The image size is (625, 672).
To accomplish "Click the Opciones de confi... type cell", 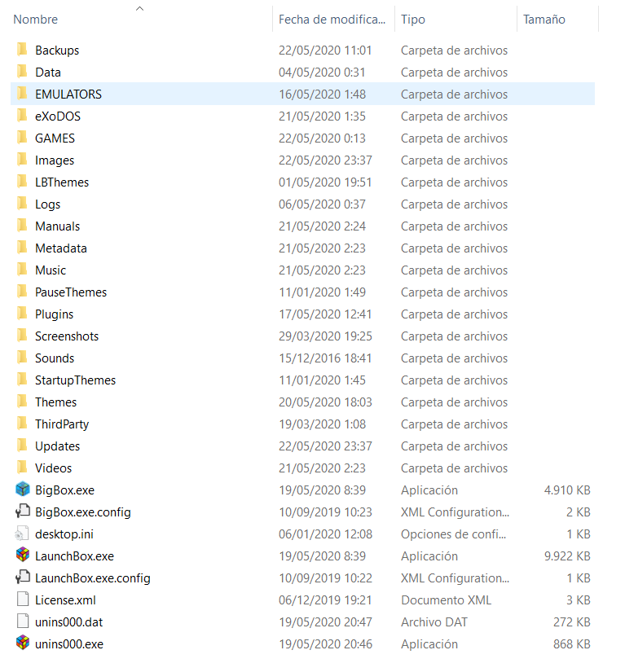I will pos(454,534).
